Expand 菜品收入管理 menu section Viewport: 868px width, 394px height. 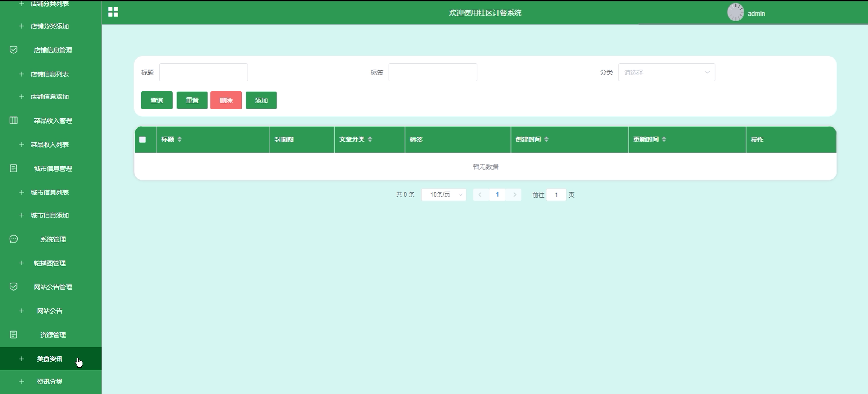point(51,120)
